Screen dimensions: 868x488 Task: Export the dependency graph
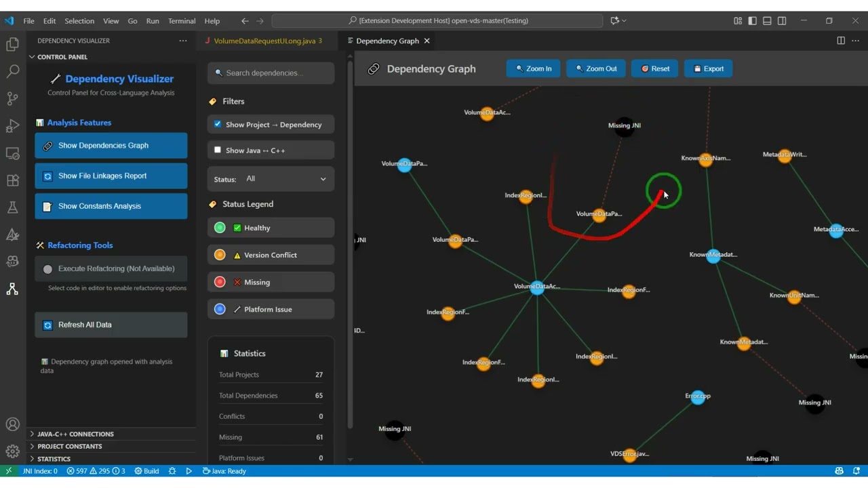coord(708,68)
